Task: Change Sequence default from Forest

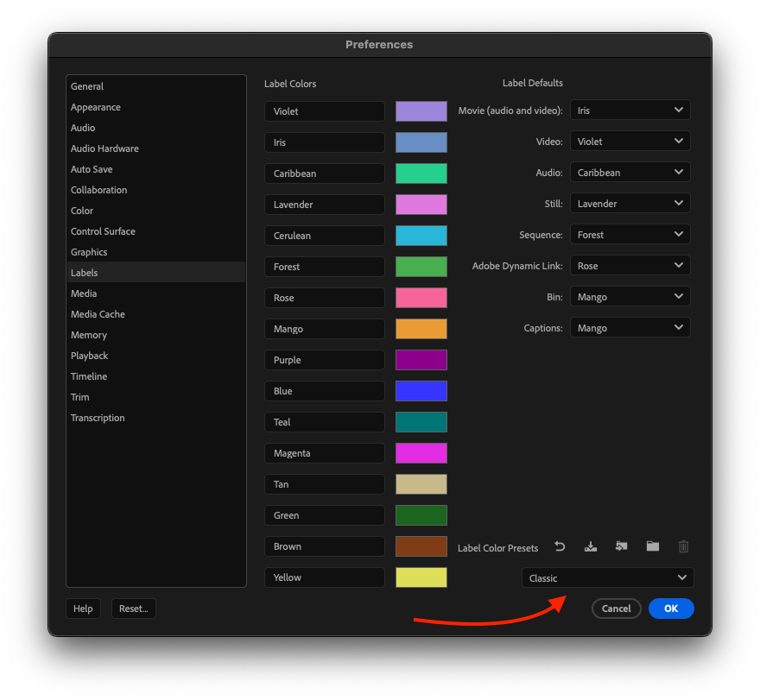Action: pos(630,234)
